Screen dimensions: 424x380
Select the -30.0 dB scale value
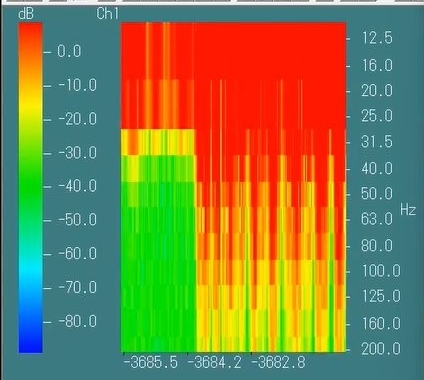[78, 153]
